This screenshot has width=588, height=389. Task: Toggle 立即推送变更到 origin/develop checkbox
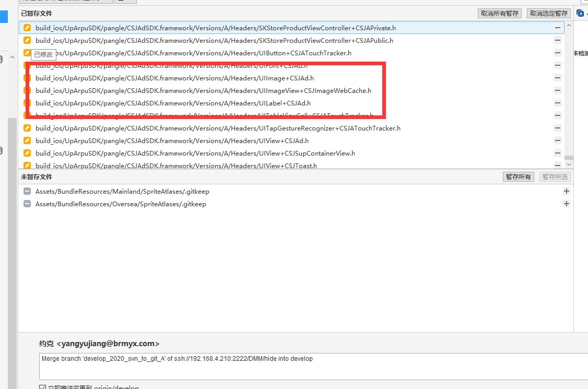[42, 387]
